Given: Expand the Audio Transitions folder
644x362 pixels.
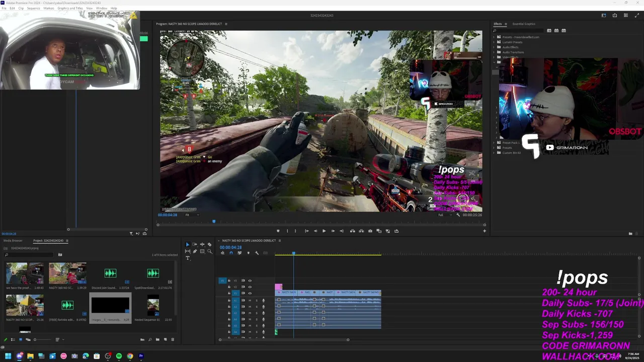Looking at the screenshot, I should 494,52.
